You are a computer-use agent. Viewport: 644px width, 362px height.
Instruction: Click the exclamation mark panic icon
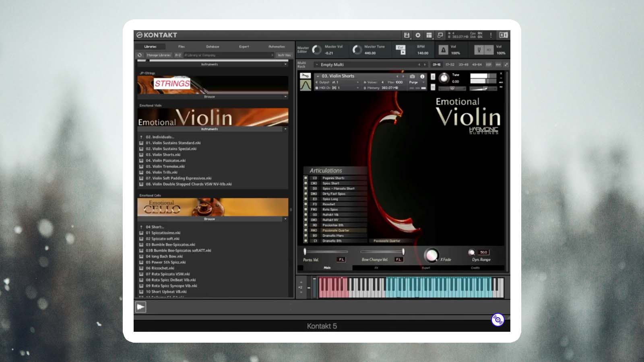pyautogui.click(x=491, y=35)
